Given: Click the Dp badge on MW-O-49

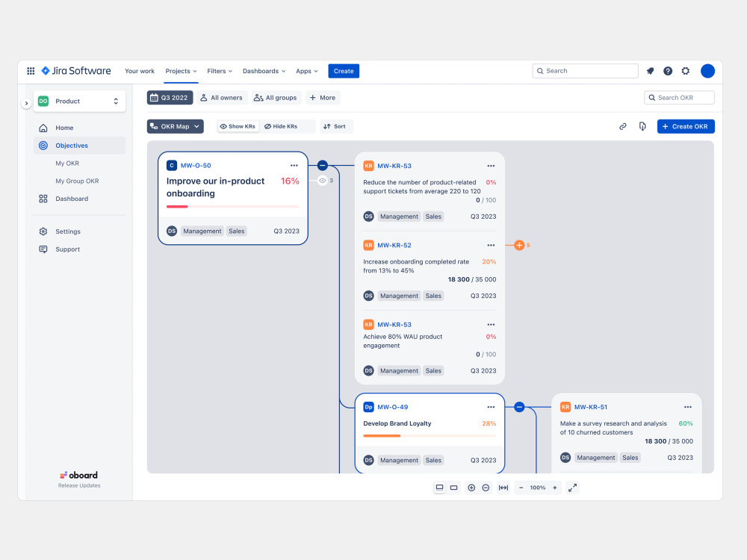Looking at the screenshot, I should pos(368,407).
